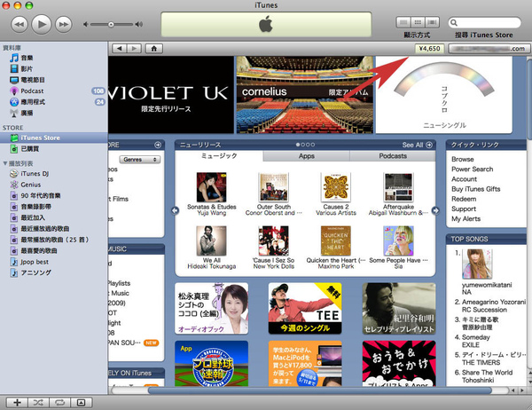
Task: Open 最常播放的歌曲 (25 首) playlist
Action: pos(53,240)
